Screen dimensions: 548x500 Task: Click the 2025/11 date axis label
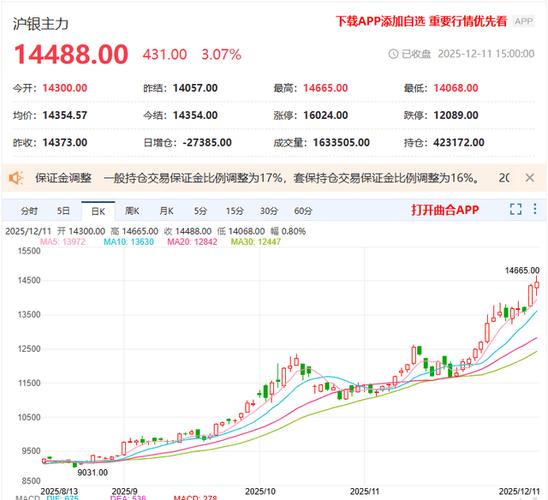[365, 492]
